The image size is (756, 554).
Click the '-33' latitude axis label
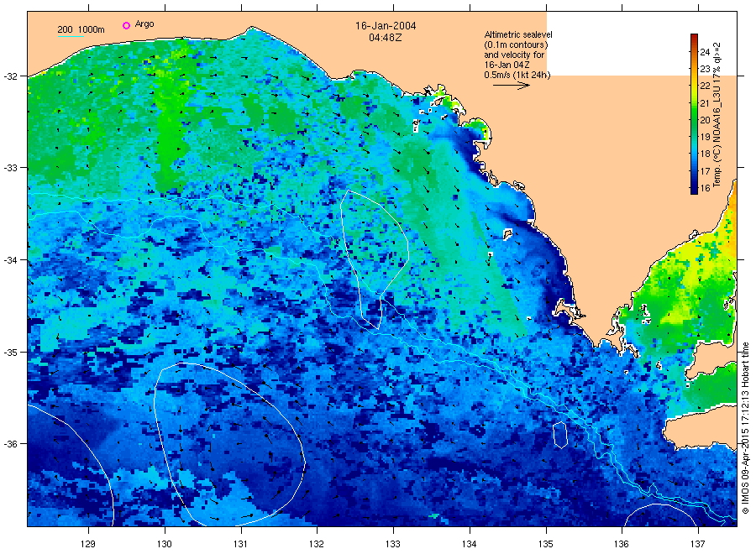[11, 168]
